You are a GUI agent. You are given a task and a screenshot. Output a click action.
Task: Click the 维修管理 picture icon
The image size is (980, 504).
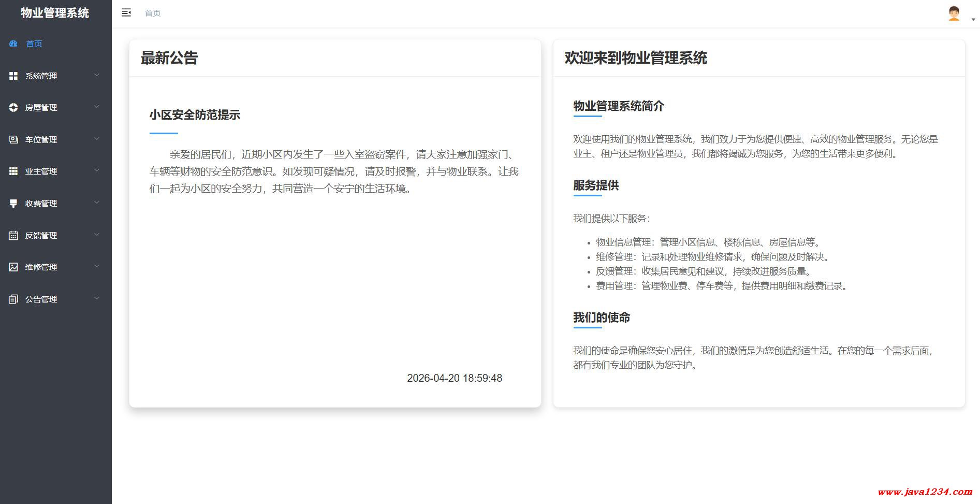pyautogui.click(x=13, y=267)
